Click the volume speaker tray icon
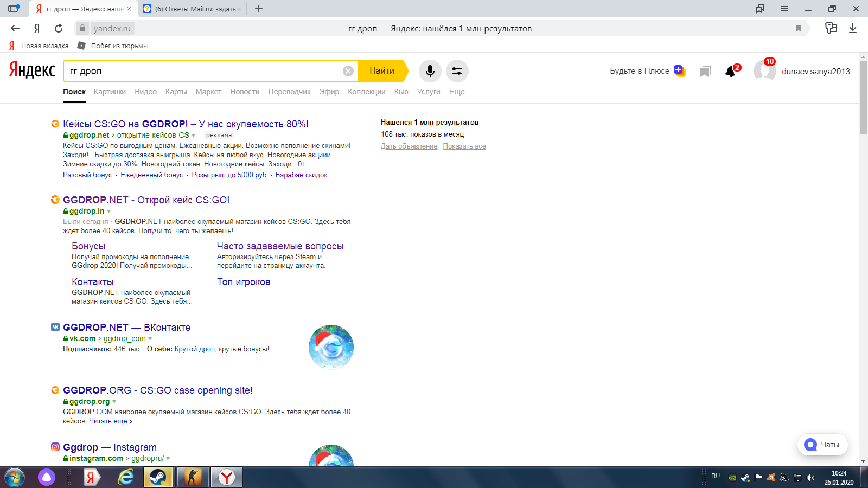868x488 pixels. pyautogui.click(x=810, y=478)
